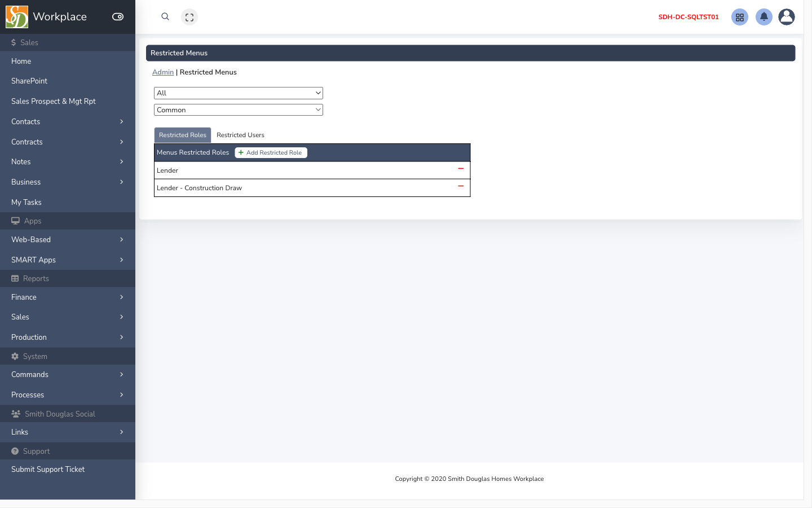The width and height of the screenshot is (812, 508).
Task: Expand the Notes menu
Action: [x=68, y=161]
